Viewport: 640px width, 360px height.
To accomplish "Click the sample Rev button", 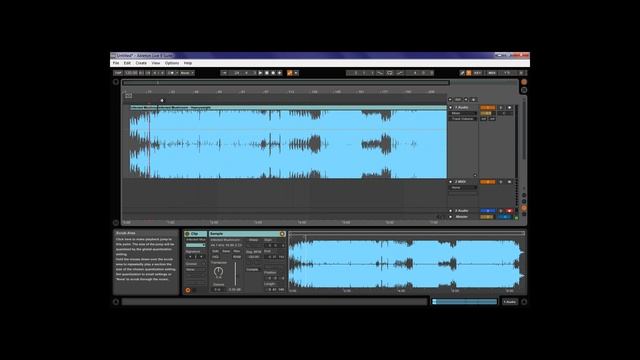I will [237, 251].
